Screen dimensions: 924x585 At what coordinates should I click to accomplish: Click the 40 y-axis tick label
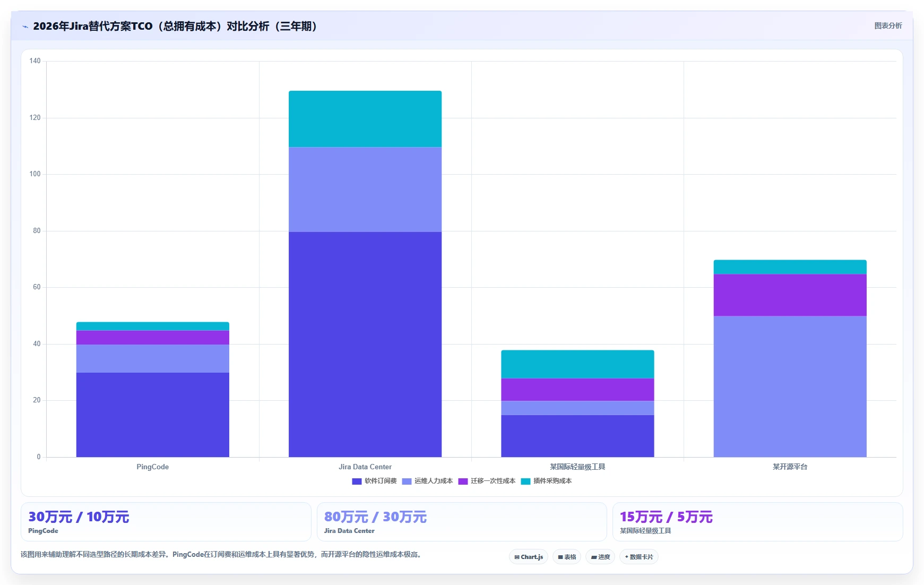click(37, 344)
